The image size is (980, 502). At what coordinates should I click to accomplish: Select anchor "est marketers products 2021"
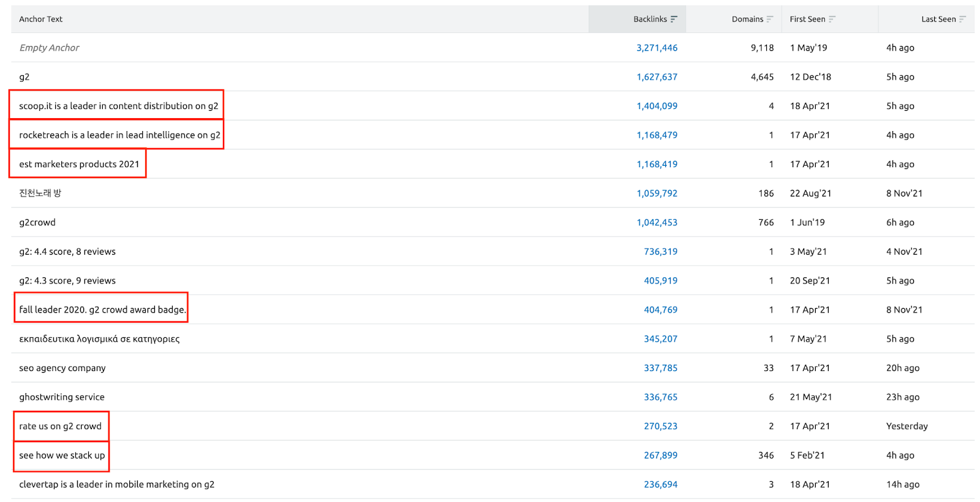79,164
